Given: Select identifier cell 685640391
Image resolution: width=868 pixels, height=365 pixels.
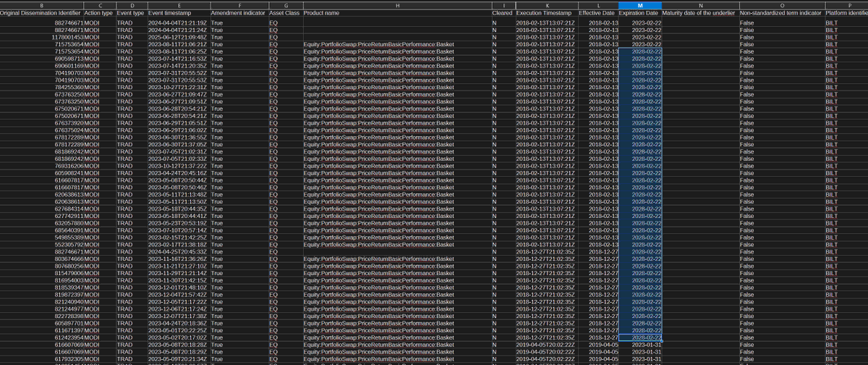Looking at the screenshot, I should click(x=41, y=230).
